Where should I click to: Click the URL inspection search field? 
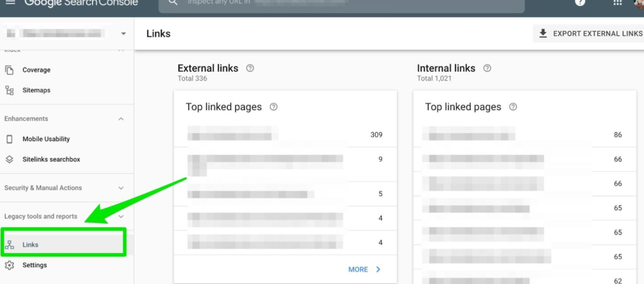341,3
